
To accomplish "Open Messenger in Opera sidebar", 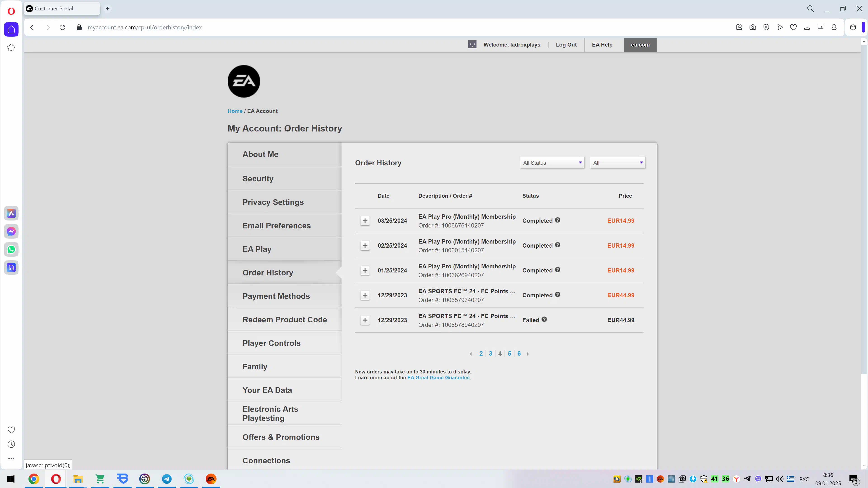I will click(11, 231).
